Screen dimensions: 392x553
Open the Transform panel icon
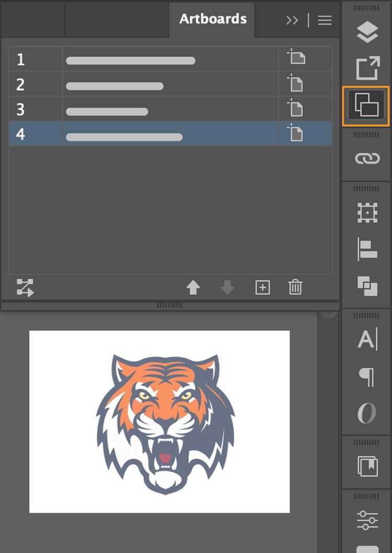pos(367,213)
